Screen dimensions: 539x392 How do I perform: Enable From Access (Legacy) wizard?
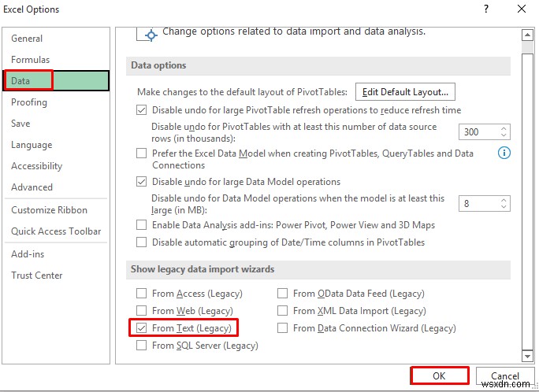point(142,294)
